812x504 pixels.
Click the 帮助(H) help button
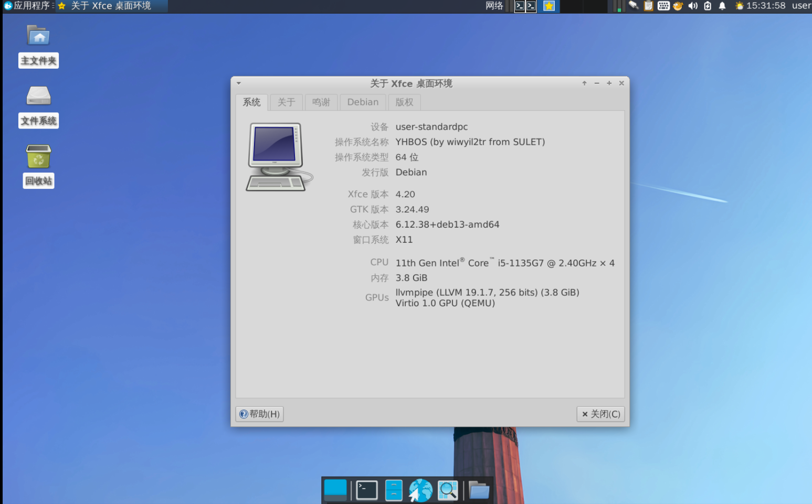[260, 414]
